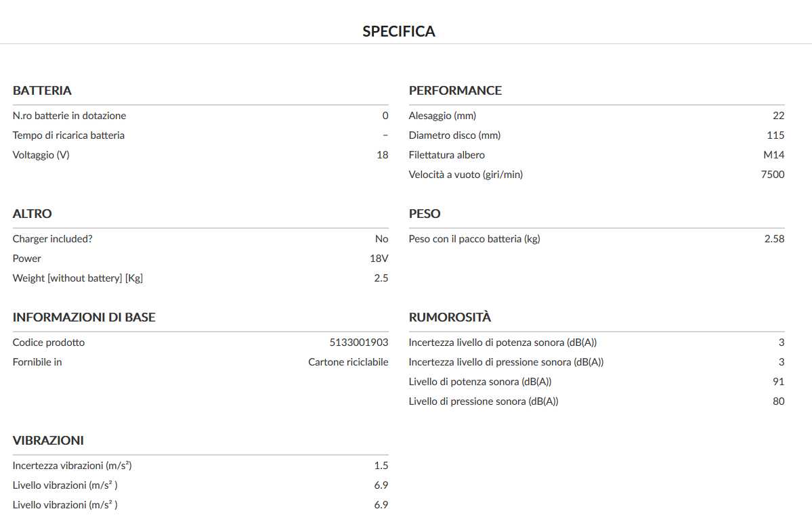The image size is (812, 530).
Task: Click the 'Cartone riciclabile' value
Action: click(348, 362)
